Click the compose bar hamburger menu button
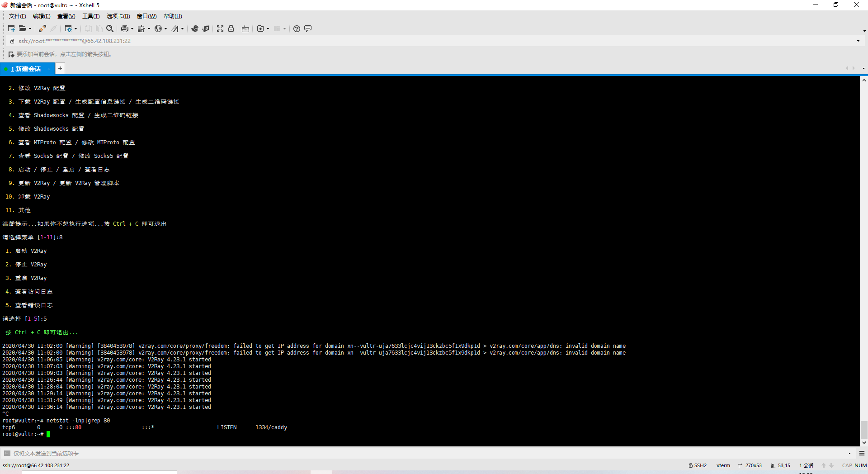Viewport: 868px width, 474px height. tap(862, 453)
